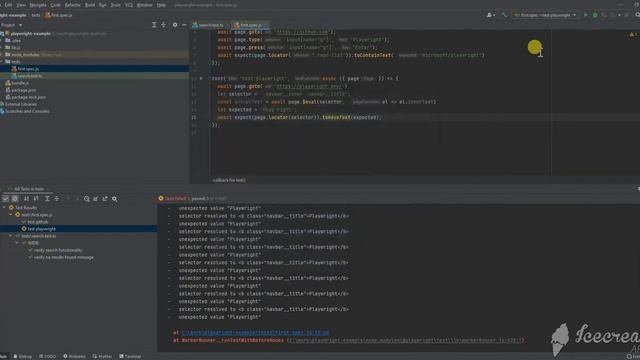The width and height of the screenshot is (640, 360).
Task: Open package-lock.json in project tree
Action: click(x=28, y=97)
